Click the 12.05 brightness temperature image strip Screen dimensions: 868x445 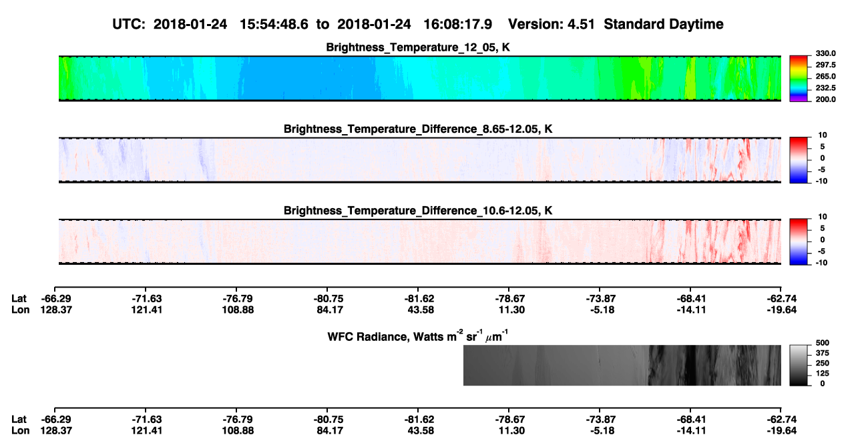(420, 79)
